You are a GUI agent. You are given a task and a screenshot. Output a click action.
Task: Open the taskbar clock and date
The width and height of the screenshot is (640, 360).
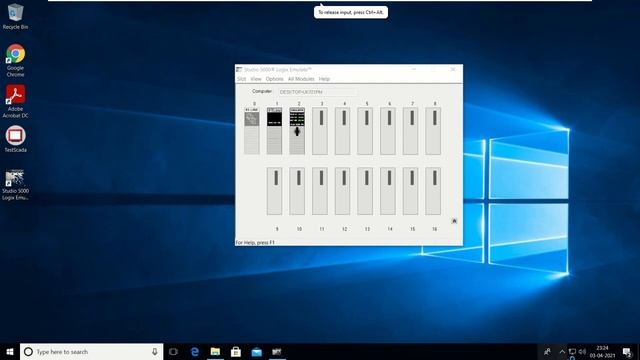pyautogui.click(x=602, y=351)
